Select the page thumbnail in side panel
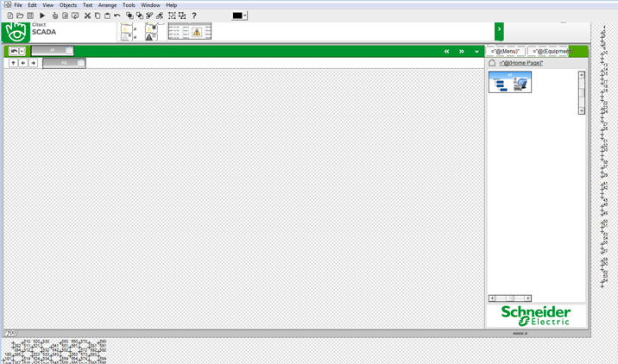 click(510, 82)
